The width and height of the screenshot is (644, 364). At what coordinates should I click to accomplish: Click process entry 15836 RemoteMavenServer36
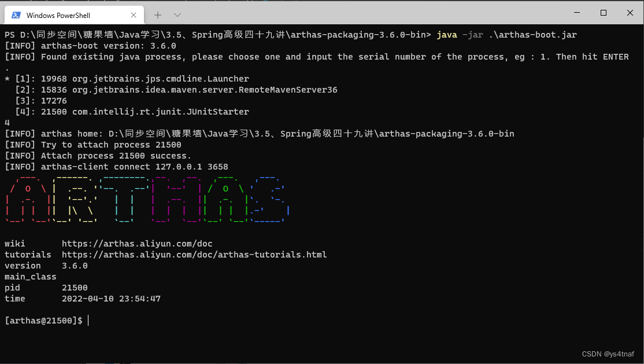click(x=176, y=90)
